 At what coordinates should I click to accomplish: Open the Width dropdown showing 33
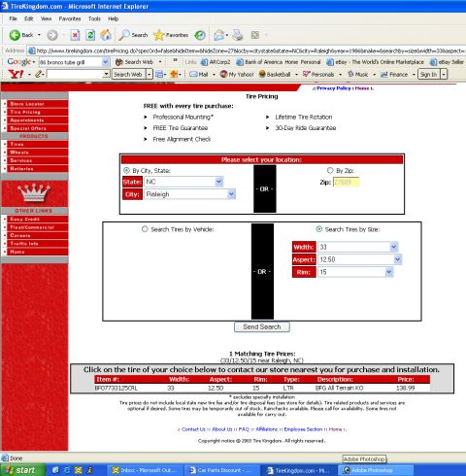click(357, 247)
